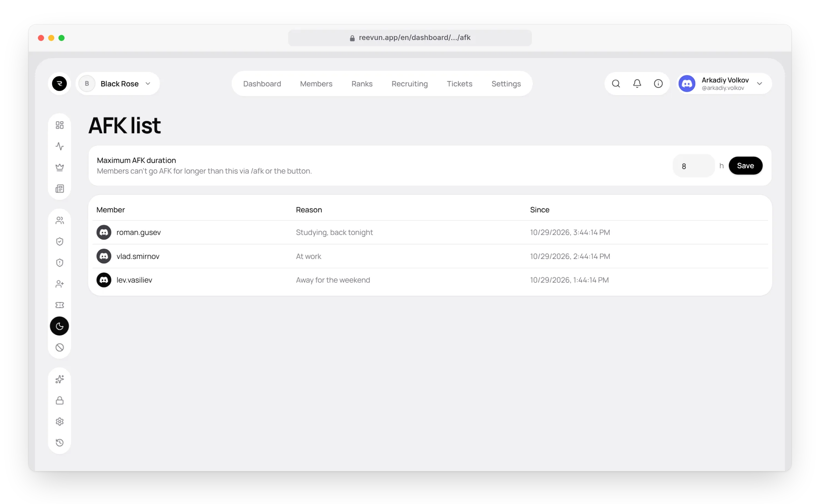Open the newspaper sidebar icon
Image resolution: width=820 pixels, height=504 pixels.
[59, 189]
